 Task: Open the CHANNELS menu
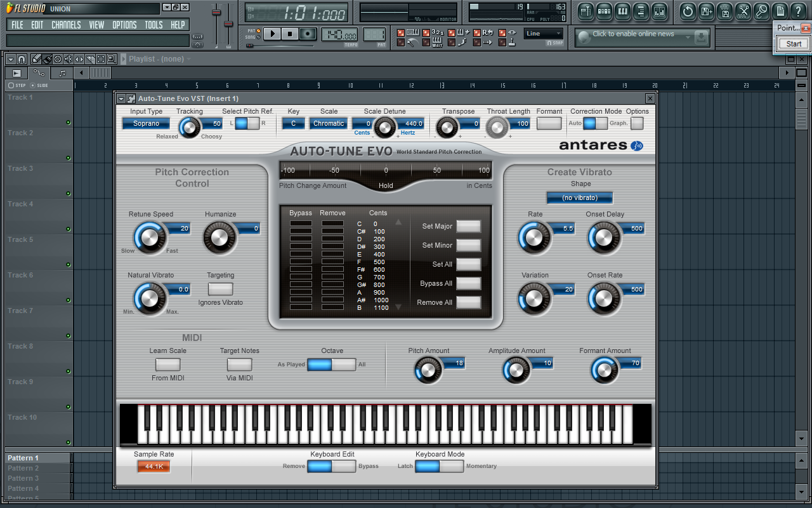[x=66, y=25]
